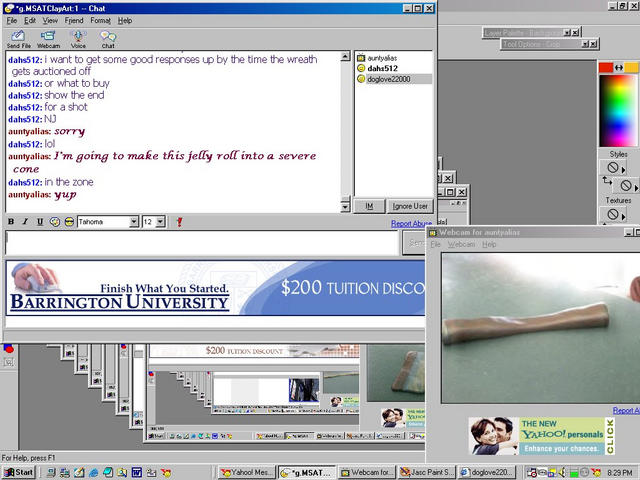Toggle italic text formatting
640x480 pixels.
[25, 222]
